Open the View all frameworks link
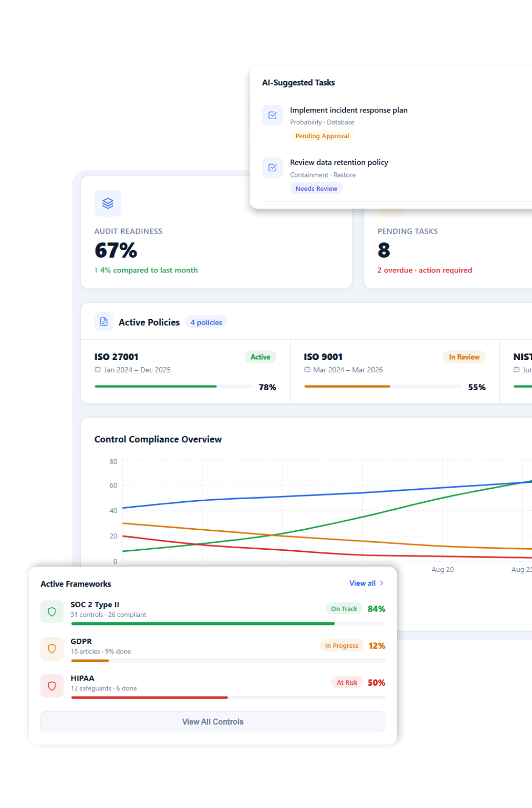Image resolution: width=532 pixels, height=808 pixels. point(362,583)
